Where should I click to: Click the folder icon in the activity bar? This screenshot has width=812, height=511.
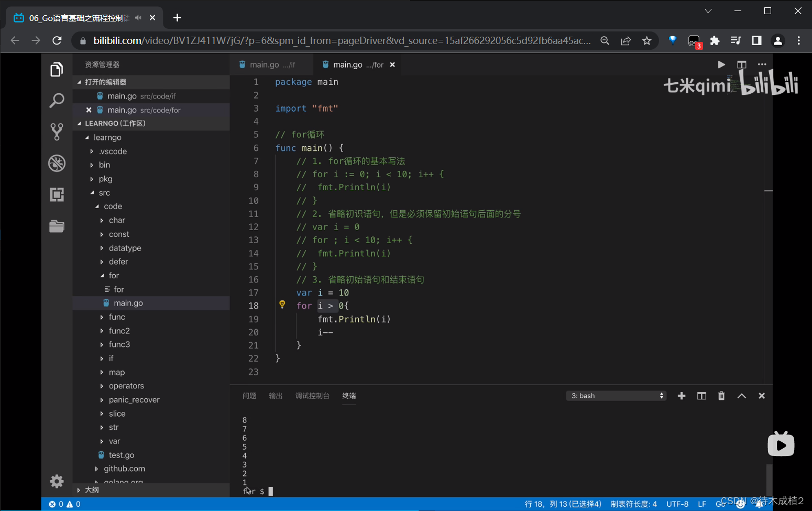pos(57,226)
